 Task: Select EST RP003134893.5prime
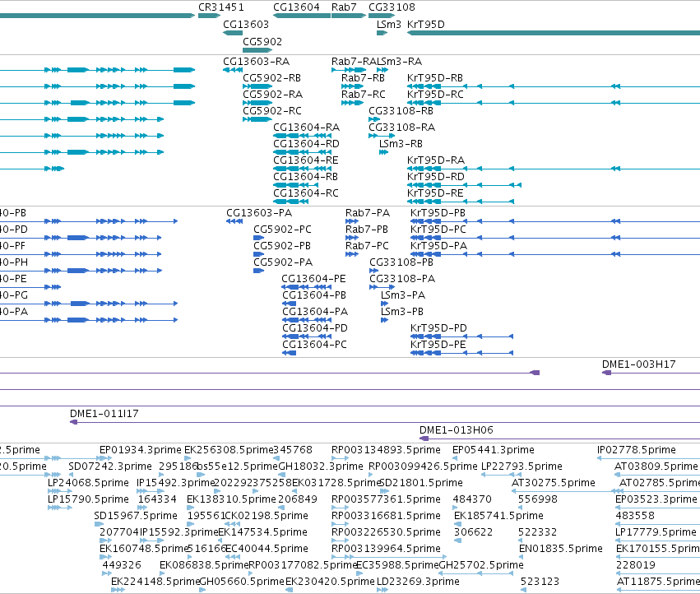(x=386, y=450)
